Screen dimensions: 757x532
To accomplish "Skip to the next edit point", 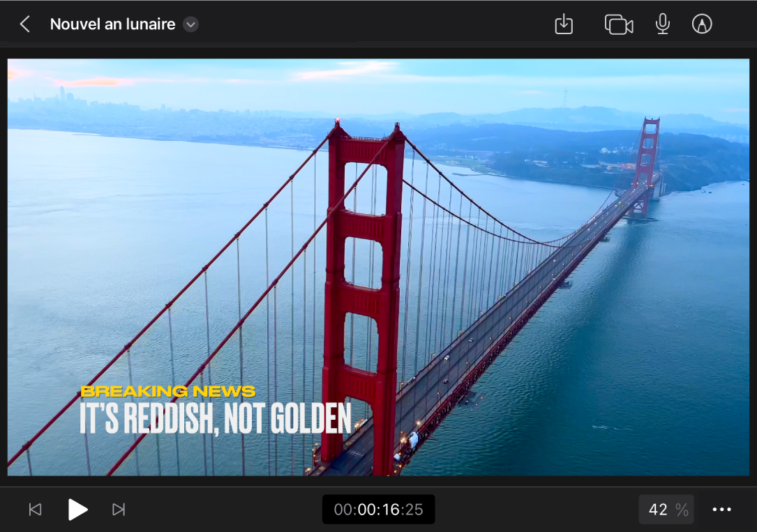I will (x=119, y=509).
